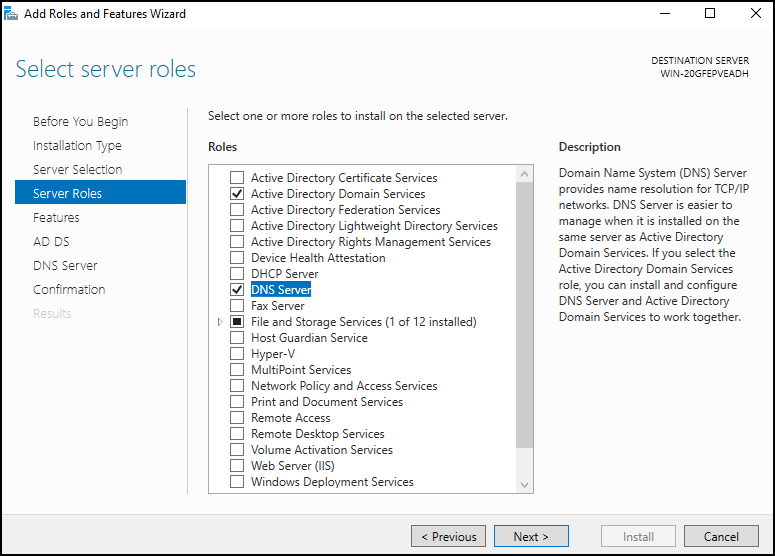
Task: Expand File and Storage Services tree node
Action: 220,322
